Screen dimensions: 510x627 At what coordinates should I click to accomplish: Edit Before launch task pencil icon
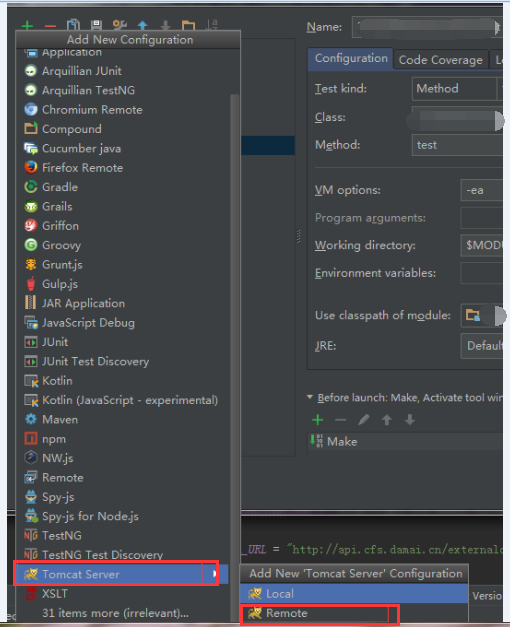pyautogui.click(x=364, y=419)
